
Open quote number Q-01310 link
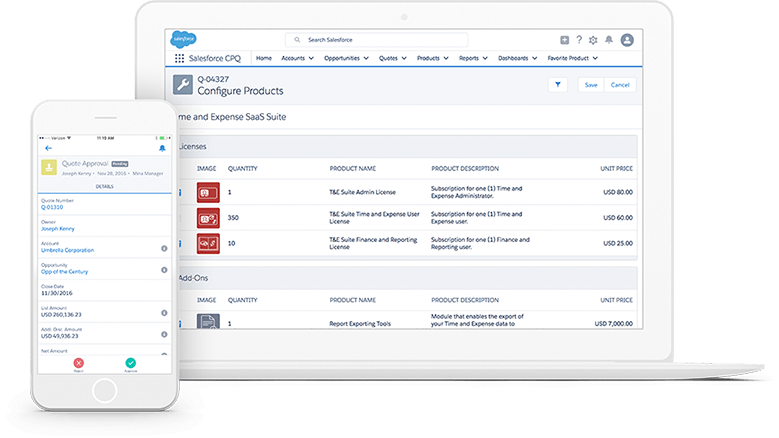(52, 207)
